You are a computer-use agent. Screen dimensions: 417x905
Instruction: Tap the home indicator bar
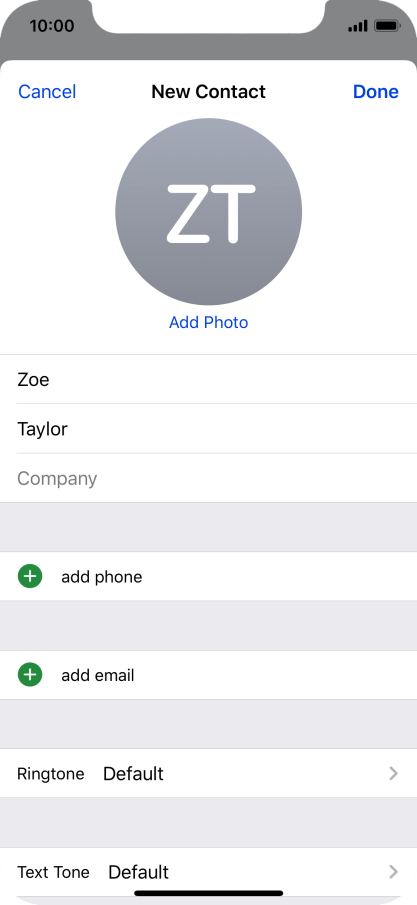(208, 893)
